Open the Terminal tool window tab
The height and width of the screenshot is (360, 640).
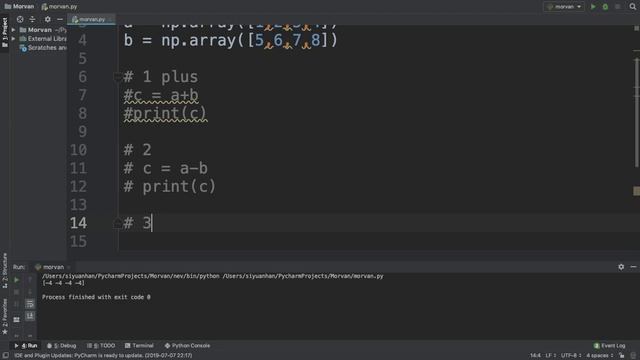click(139, 346)
